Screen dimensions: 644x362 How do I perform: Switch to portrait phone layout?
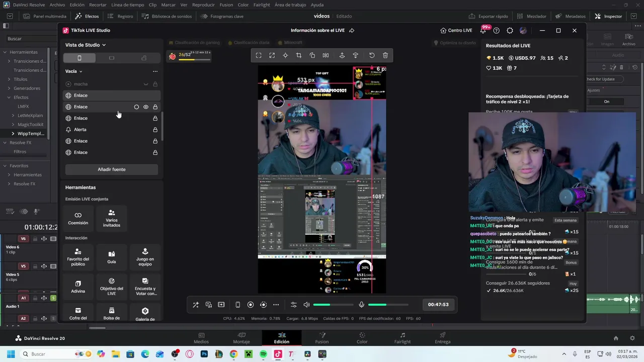79,58
